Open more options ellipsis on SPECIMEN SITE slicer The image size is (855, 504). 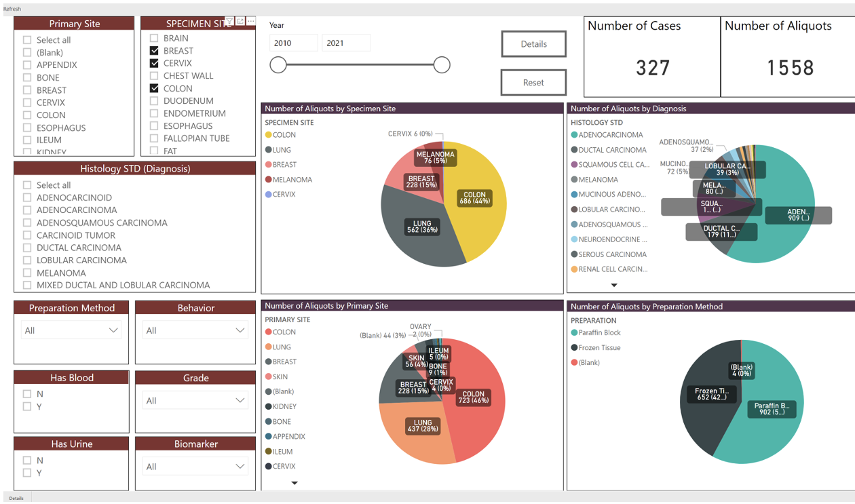coord(250,22)
